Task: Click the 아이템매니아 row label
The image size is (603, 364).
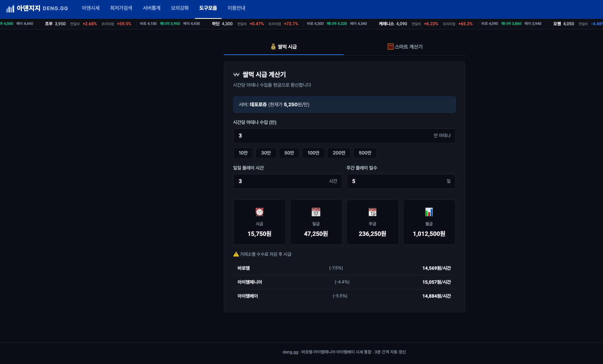Action: [249, 282]
